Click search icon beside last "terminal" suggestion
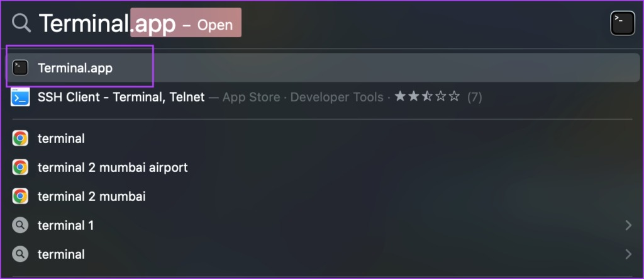The image size is (644, 279). 20,254
